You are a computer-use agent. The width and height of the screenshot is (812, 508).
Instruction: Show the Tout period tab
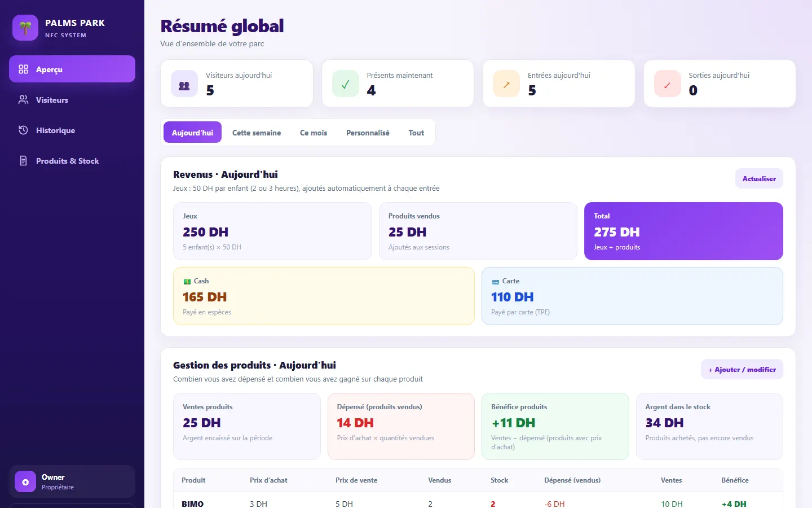pyautogui.click(x=416, y=133)
